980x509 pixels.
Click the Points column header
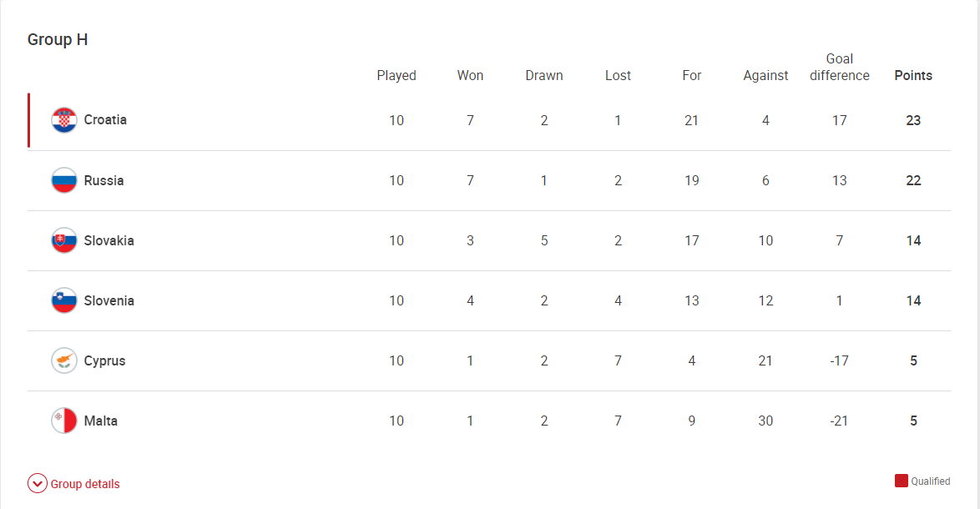(x=913, y=76)
